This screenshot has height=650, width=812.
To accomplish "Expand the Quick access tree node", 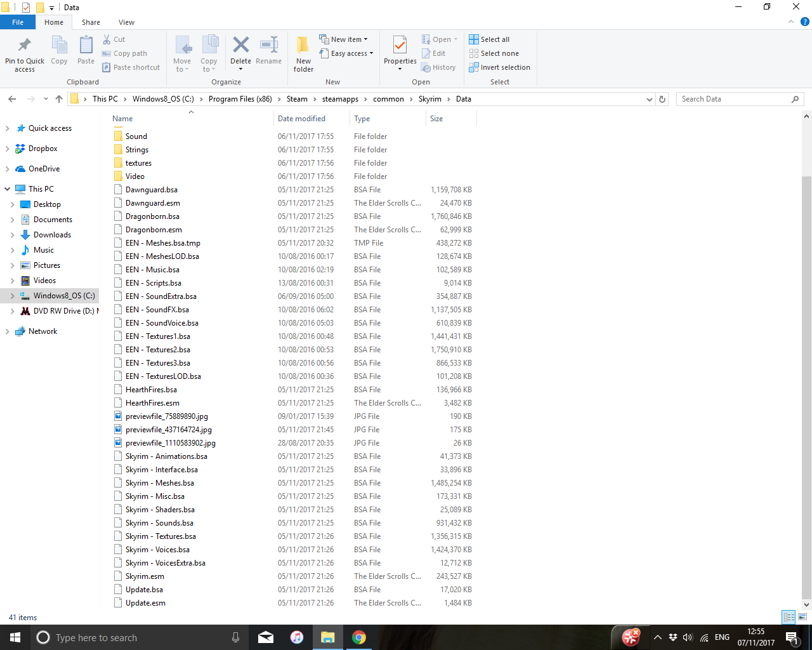I will [x=8, y=128].
